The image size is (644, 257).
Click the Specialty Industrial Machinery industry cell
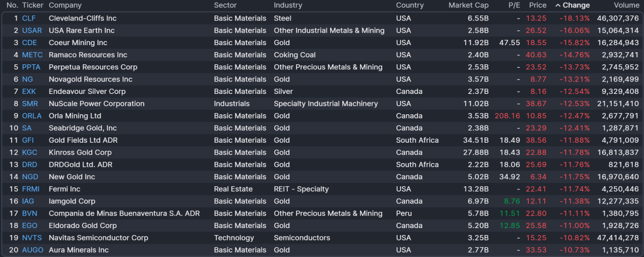click(x=325, y=104)
